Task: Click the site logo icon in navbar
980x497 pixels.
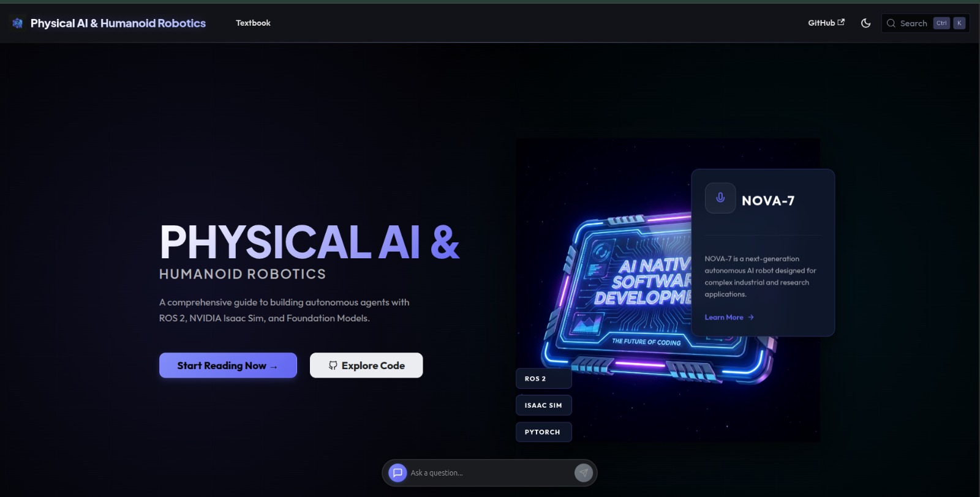Action: tap(17, 23)
